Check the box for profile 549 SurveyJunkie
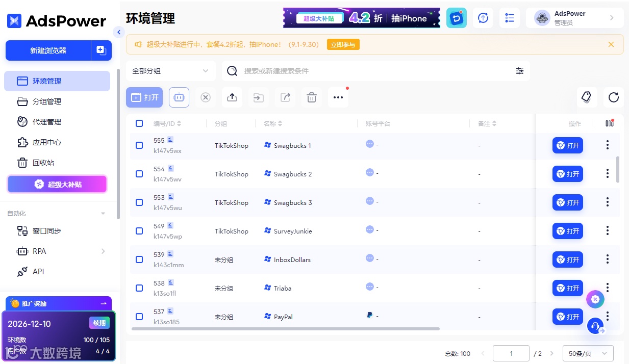This screenshot has width=629, height=364. point(139,231)
